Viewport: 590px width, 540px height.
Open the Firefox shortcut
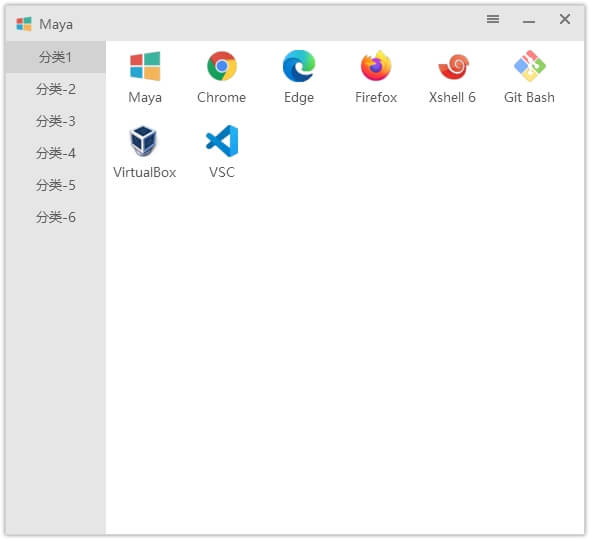(376, 77)
